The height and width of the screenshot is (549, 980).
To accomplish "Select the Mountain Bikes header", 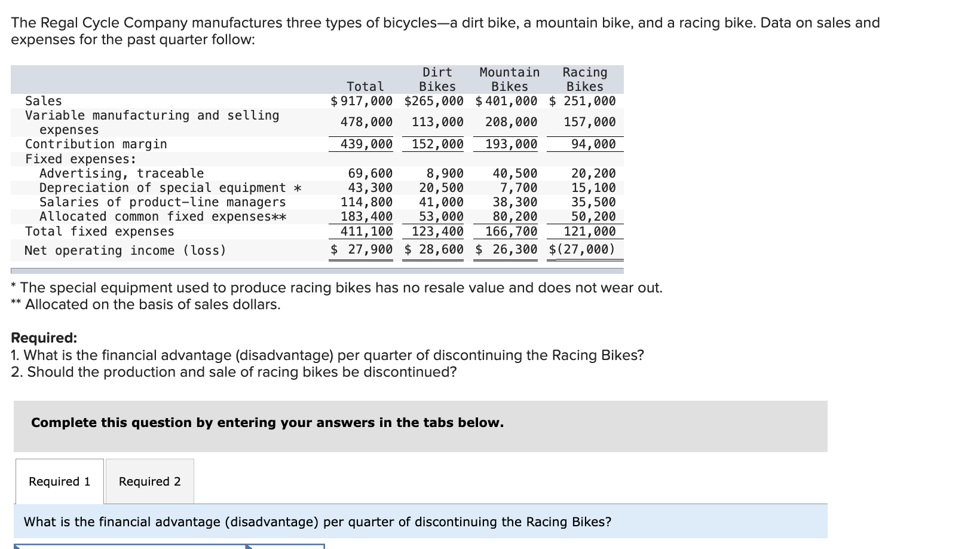I will [509, 79].
